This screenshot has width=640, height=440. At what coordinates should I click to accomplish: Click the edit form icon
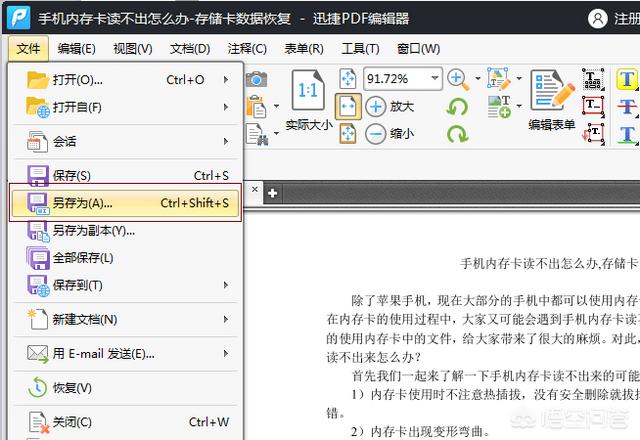[x=552, y=90]
